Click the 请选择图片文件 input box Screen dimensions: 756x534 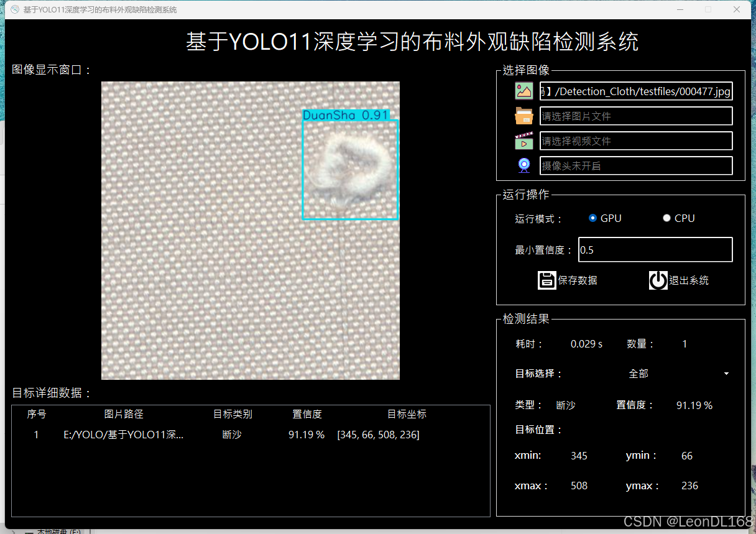point(636,116)
